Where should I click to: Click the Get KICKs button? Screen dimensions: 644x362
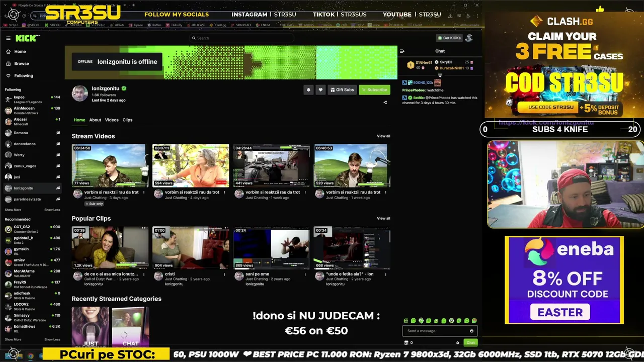point(449,38)
